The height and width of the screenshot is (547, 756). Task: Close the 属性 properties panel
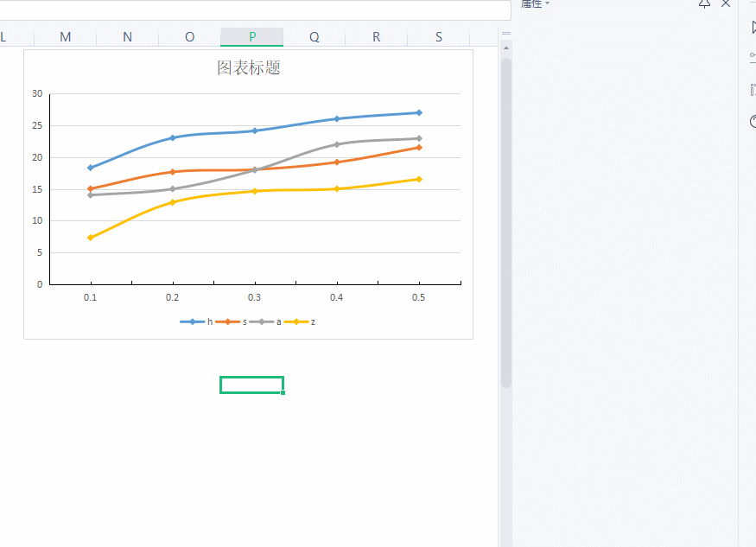click(x=726, y=3)
